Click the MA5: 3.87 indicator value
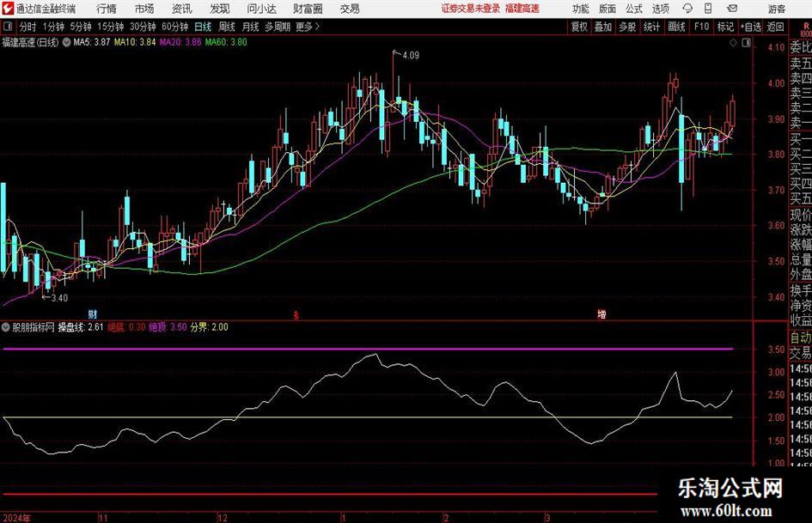Viewport: 812px width, 523px height. (92, 42)
